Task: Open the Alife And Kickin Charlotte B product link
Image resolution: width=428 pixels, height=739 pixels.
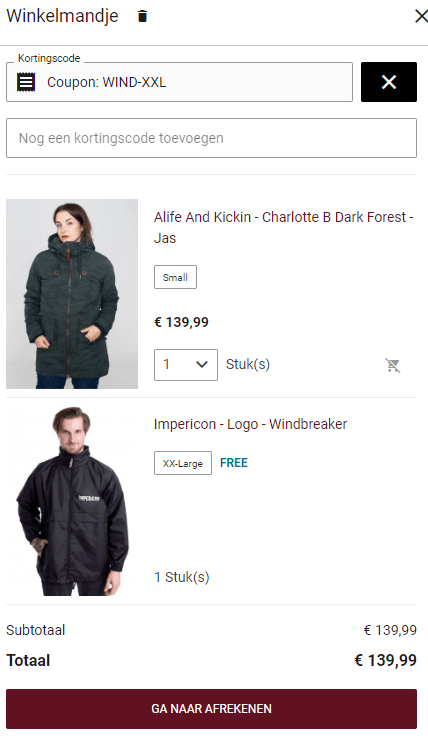Action: tap(283, 227)
